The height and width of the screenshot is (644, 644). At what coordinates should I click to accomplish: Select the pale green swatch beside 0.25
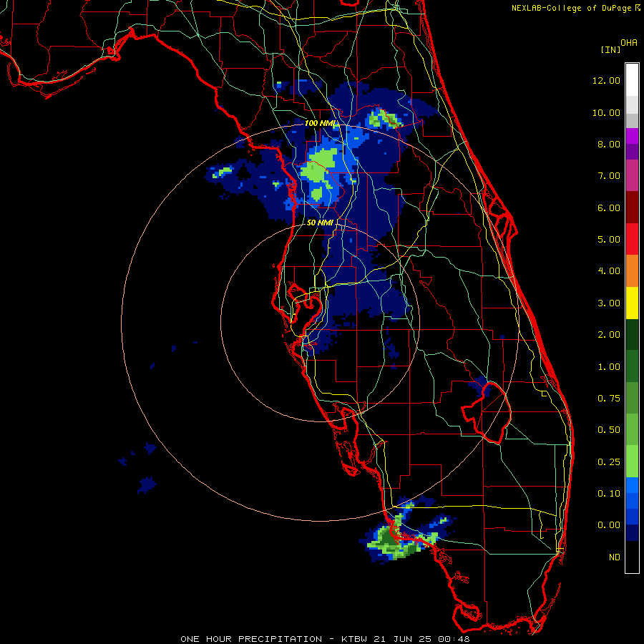[632, 461]
